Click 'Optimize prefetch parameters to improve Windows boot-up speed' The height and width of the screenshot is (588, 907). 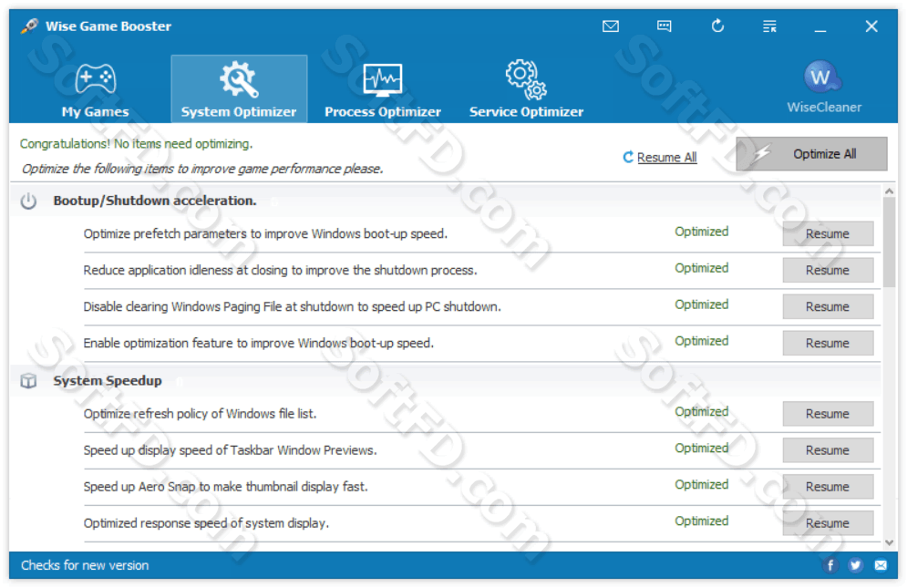click(x=265, y=233)
